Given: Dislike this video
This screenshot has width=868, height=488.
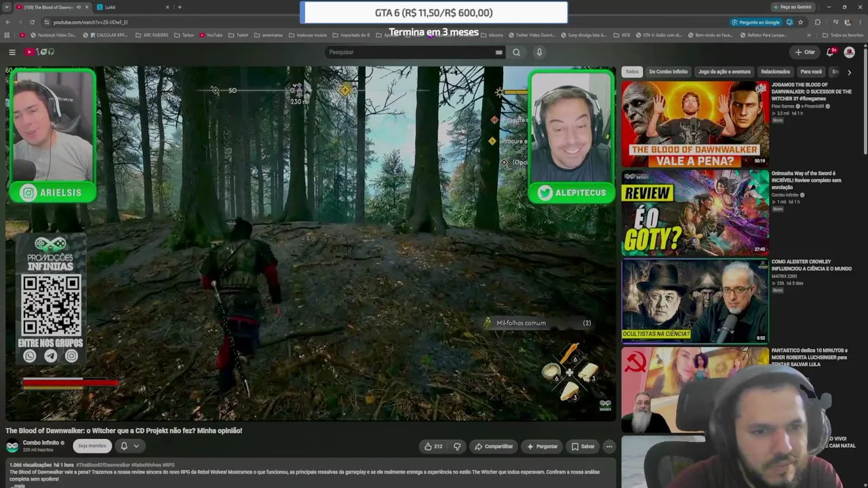Looking at the screenshot, I should 457,446.
